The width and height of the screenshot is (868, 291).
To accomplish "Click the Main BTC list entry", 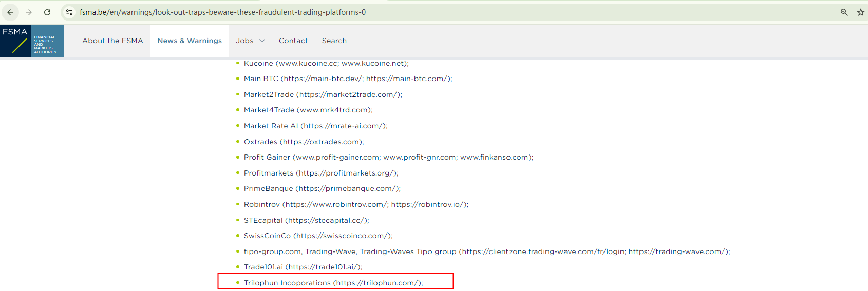I will pos(348,79).
